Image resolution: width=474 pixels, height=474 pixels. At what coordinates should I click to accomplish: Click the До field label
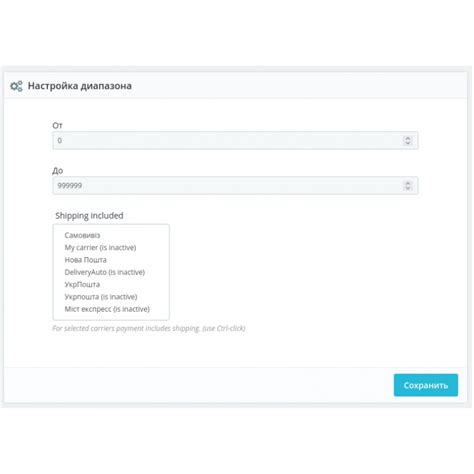tap(58, 171)
